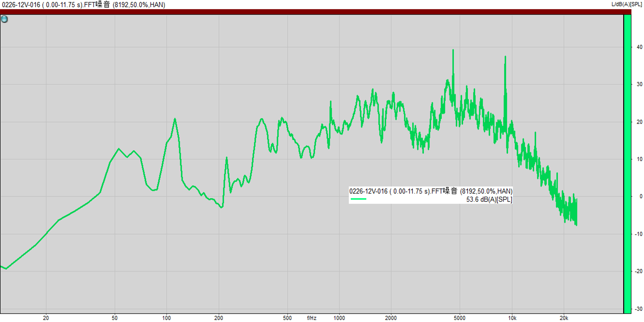Click the f/Hz frequency axis label
The image size is (644, 322).
pos(312,318)
